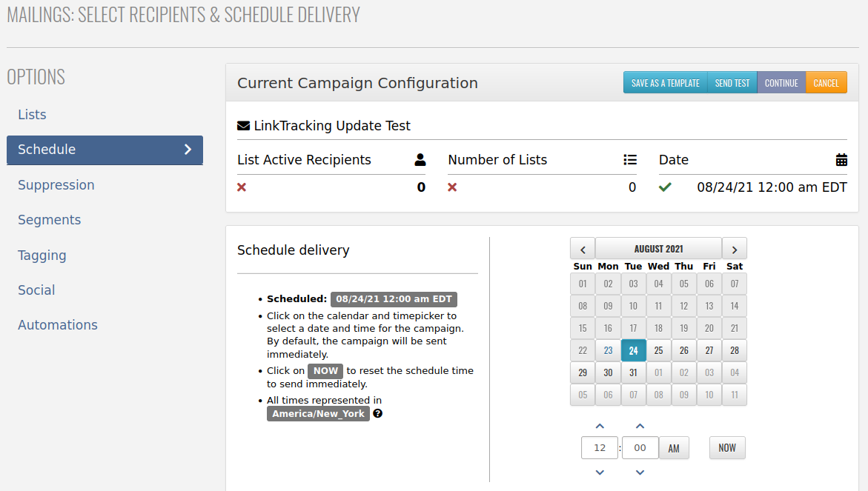Toggle the AM/PM time button
Screen dimensions: 868x491
point(674,449)
